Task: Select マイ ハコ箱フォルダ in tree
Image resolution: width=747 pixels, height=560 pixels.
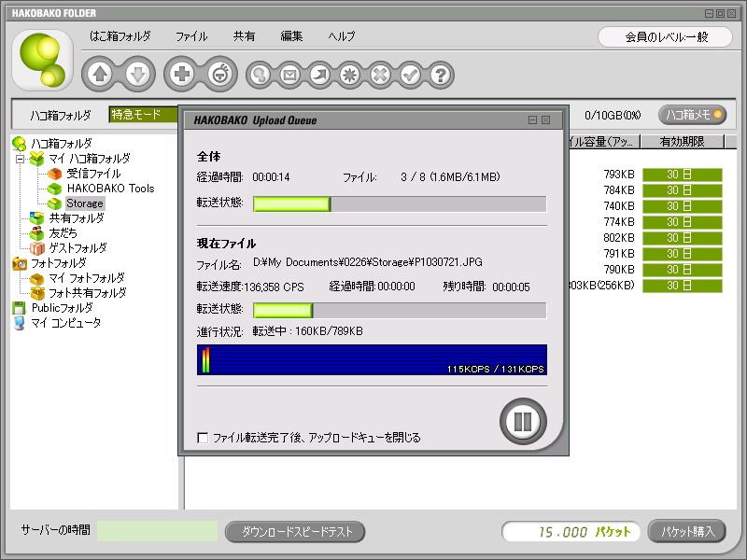Action: coord(89,159)
